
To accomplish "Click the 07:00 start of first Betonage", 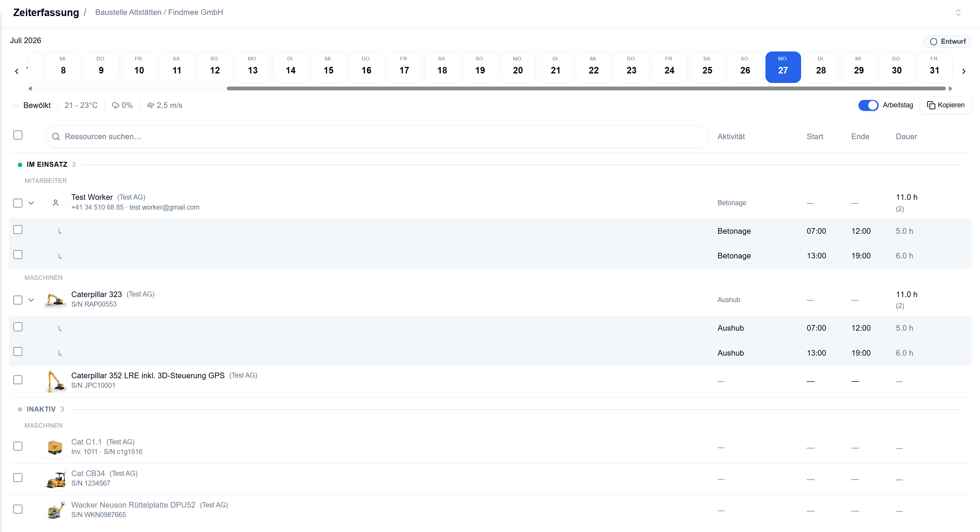I will coord(816,231).
